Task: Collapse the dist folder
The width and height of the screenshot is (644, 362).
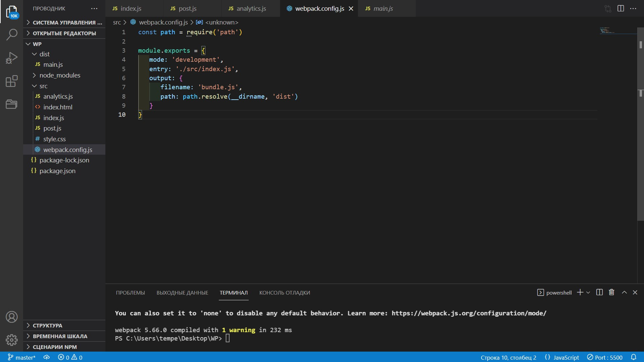Action: [64, 54]
